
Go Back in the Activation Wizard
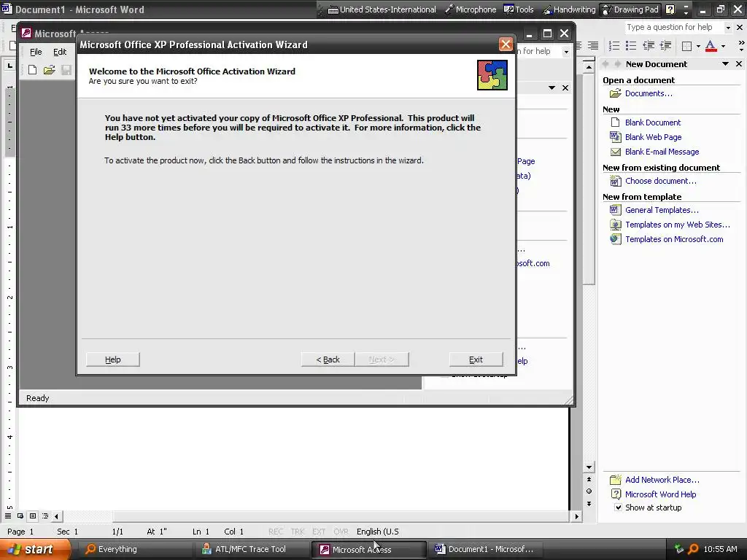[x=328, y=359]
